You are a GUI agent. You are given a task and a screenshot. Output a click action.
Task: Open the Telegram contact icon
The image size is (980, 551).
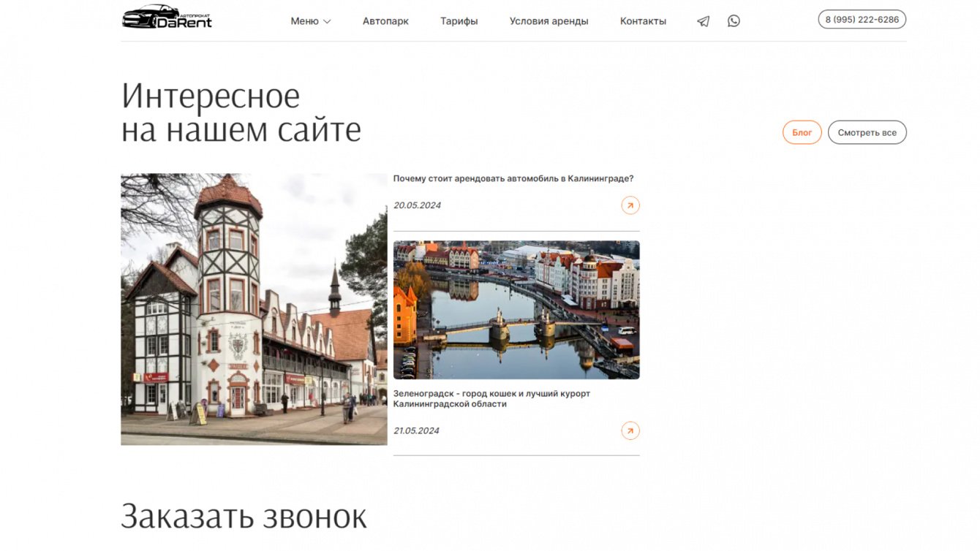[704, 21]
